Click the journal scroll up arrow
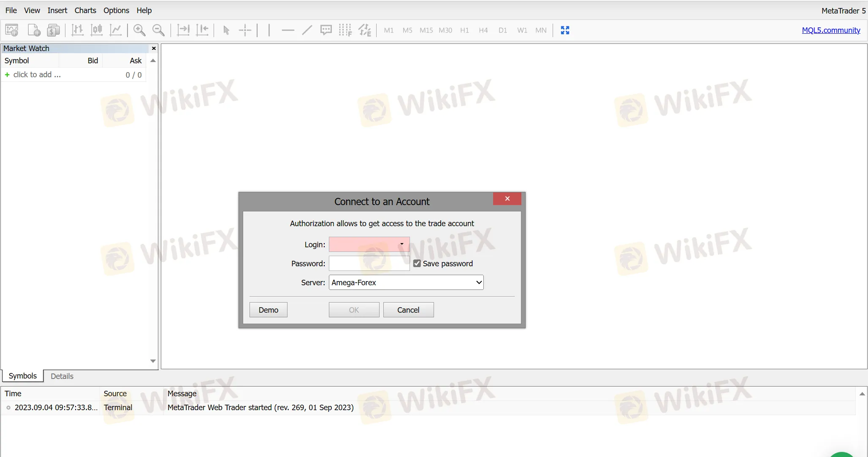 (x=862, y=394)
